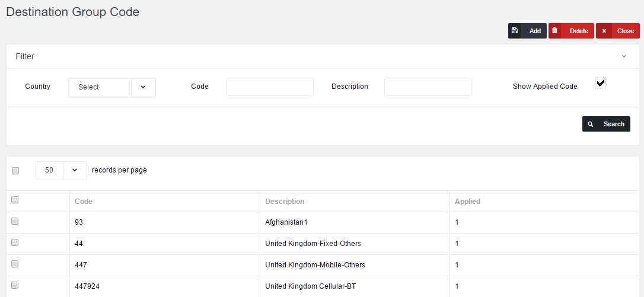Collapse the Filter panel using chevron
The image size is (644, 297).
click(x=624, y=57)
